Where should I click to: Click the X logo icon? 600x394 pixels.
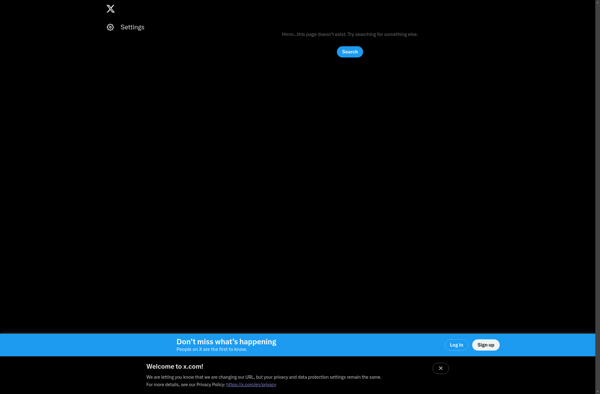click(111, 9)
